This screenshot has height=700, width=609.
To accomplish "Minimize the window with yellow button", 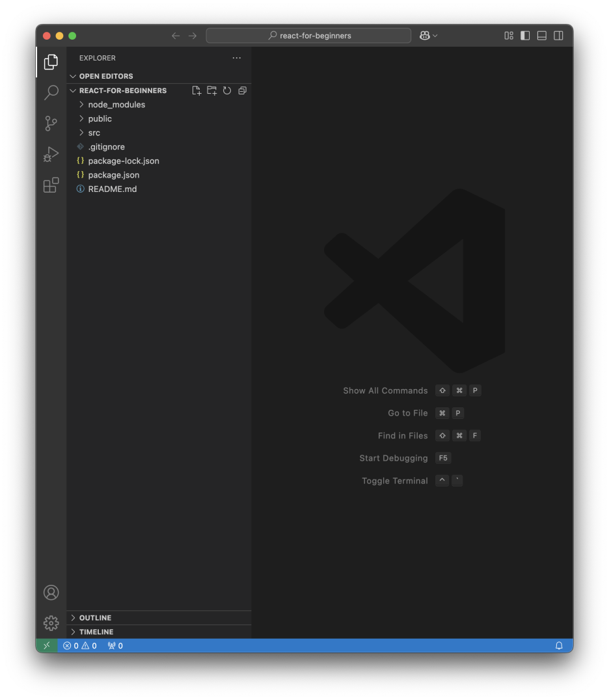I will tap(59, 36).
